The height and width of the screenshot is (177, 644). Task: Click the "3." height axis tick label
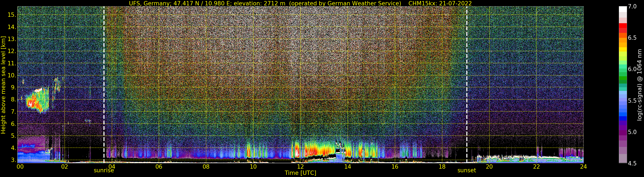(x=13, y=160)
